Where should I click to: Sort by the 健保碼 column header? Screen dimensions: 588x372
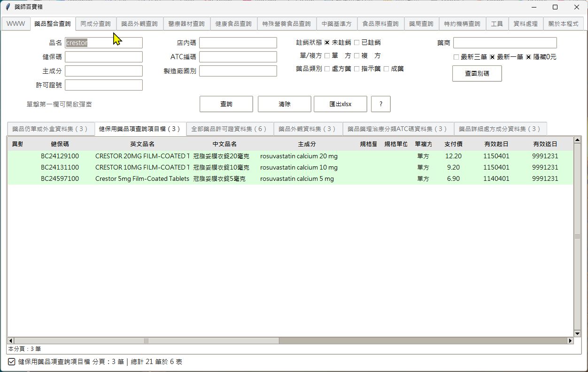pos(60,144)
